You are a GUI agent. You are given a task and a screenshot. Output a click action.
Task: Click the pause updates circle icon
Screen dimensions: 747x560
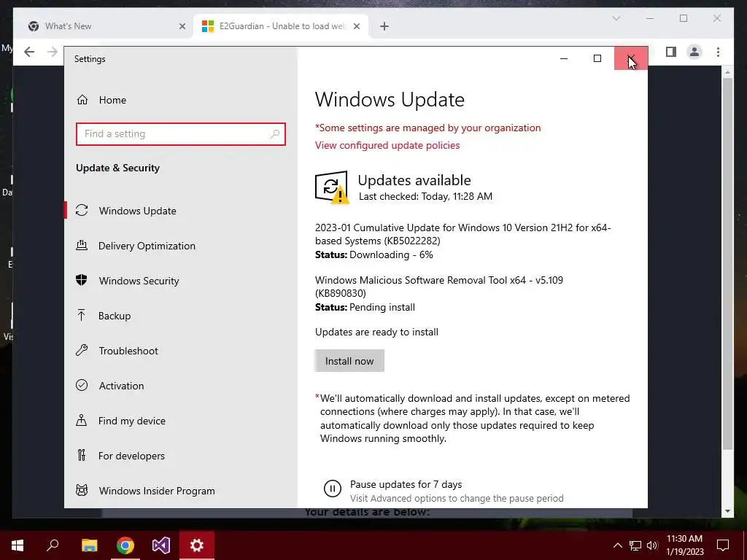click(x=333, y=489)
